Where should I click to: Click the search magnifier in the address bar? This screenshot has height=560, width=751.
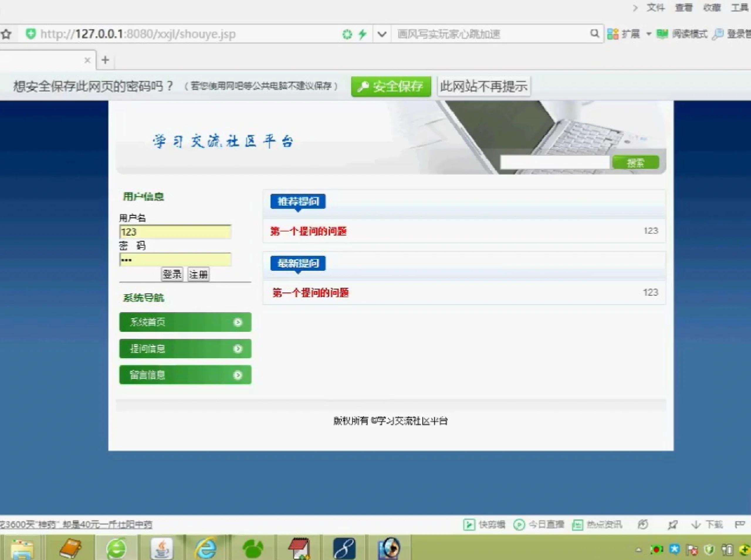pos(595,33)
